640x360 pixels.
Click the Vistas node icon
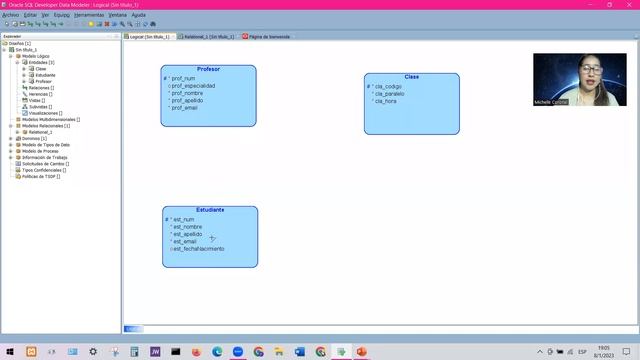pos(25,100)
